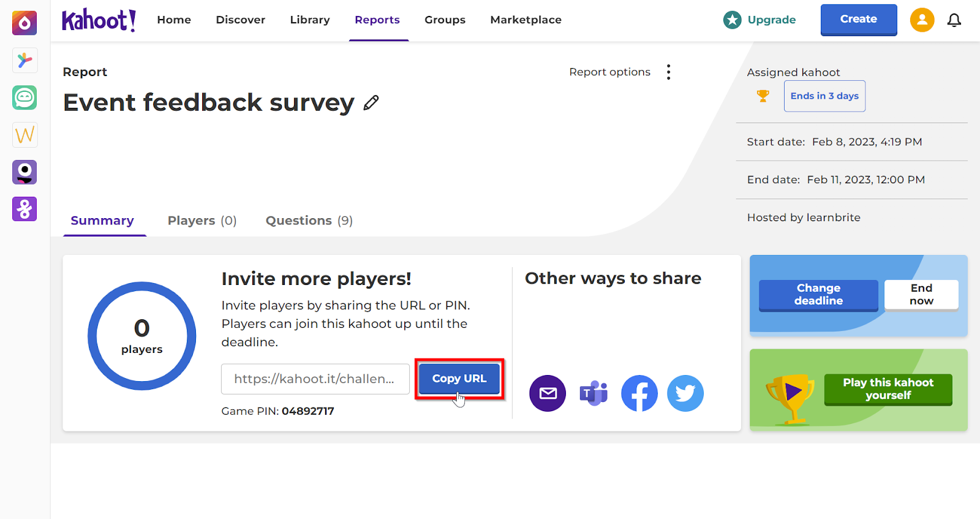The height and width of the screenshot is (519, 980).
Task: Click the Kahoot! logo
Action: [x=99, y=20]
